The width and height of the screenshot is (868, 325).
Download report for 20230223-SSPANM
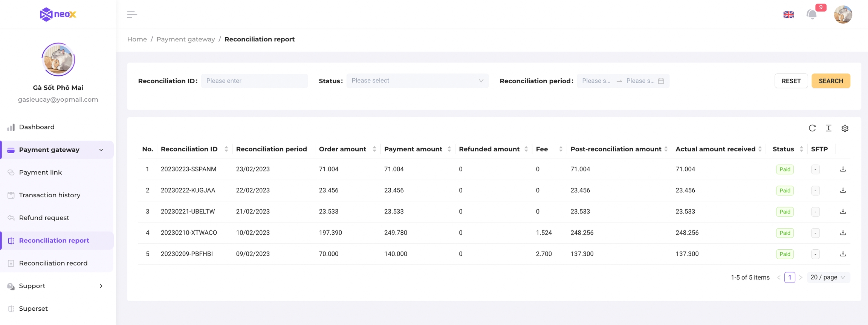843,169
